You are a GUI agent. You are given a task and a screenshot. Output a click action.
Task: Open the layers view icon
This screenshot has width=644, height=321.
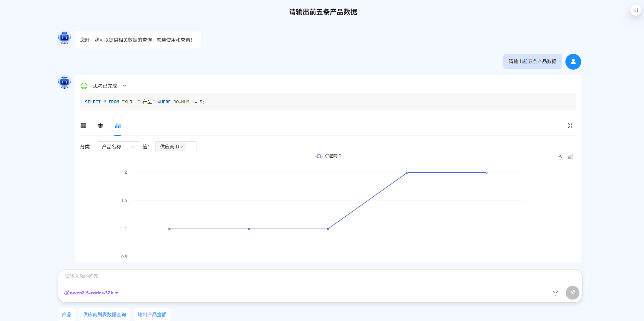100,126
